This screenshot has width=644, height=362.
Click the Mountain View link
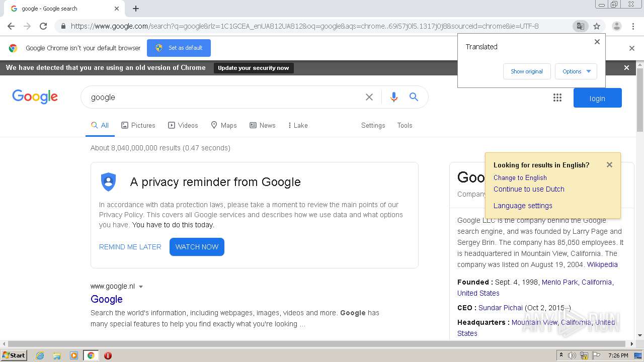534,322
